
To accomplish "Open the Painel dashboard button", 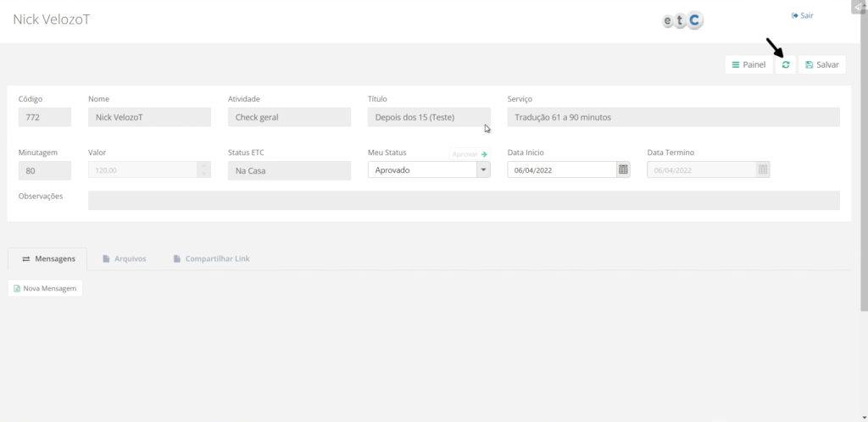I will coord(748,65).
